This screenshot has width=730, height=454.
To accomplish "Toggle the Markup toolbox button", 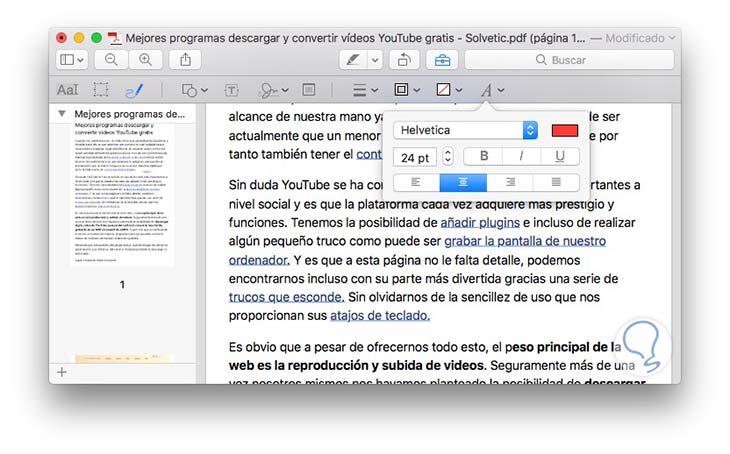I will [x=442, y=60].
